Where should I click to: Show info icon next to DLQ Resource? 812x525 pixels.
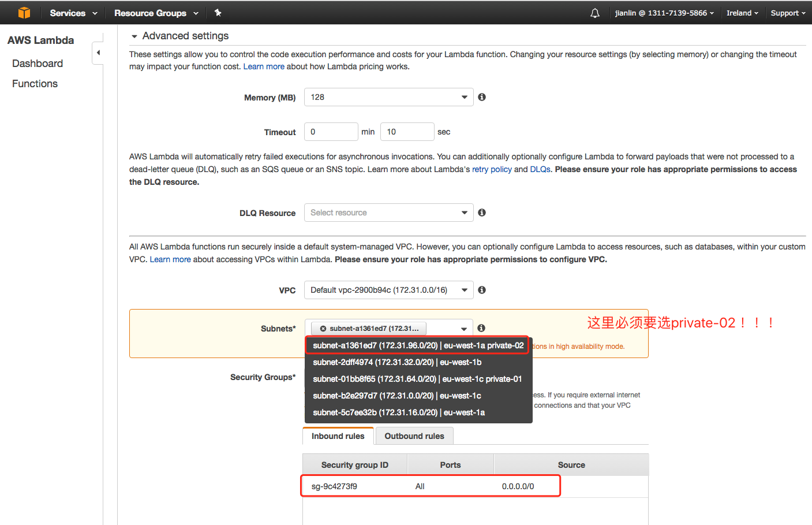pos(482,213)
